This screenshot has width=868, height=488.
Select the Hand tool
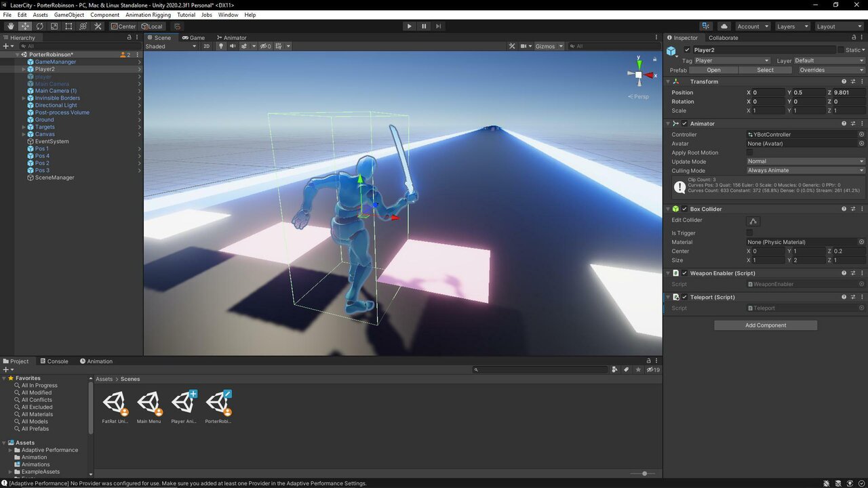[x=11, y=26]
